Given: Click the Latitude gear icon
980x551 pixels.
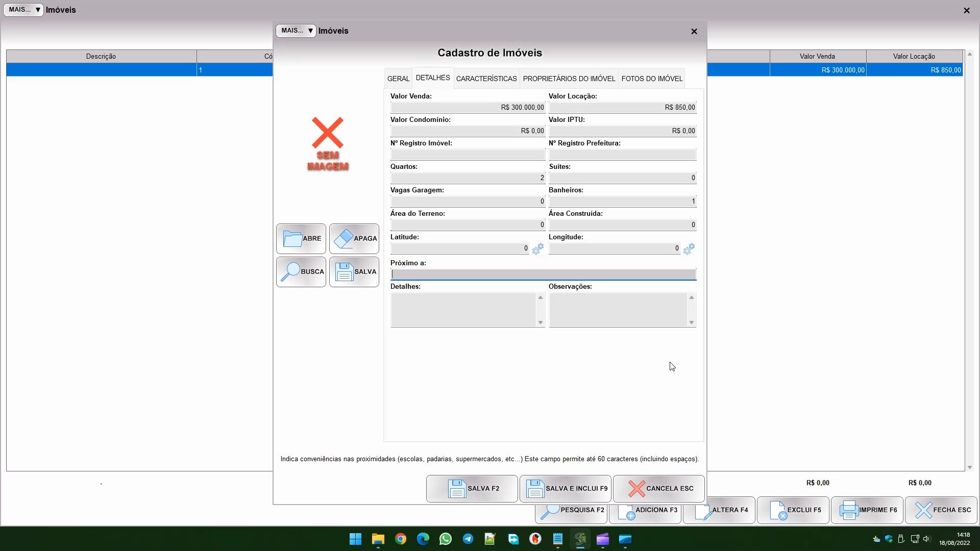Looking at the screenshot, I should (537, 249).
